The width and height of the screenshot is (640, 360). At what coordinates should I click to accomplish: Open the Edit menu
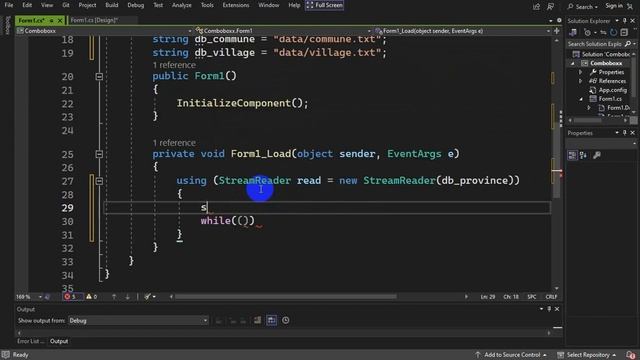(27, 5)
